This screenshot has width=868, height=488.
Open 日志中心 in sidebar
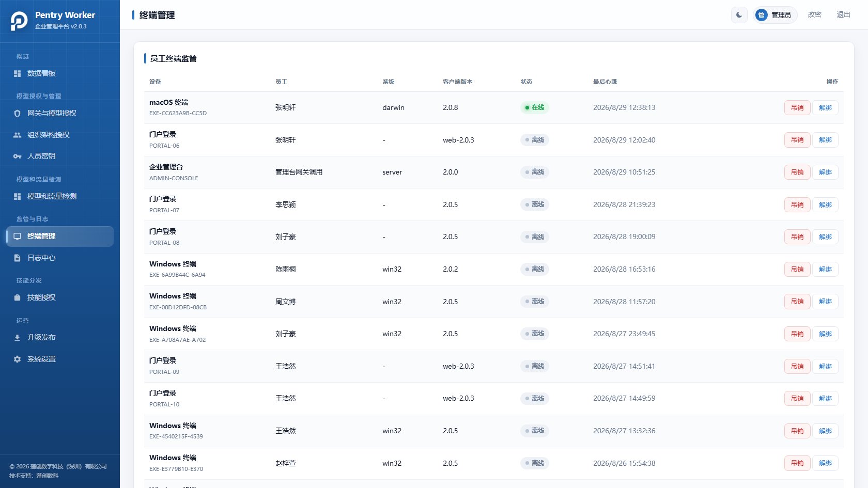pos(60,258)
